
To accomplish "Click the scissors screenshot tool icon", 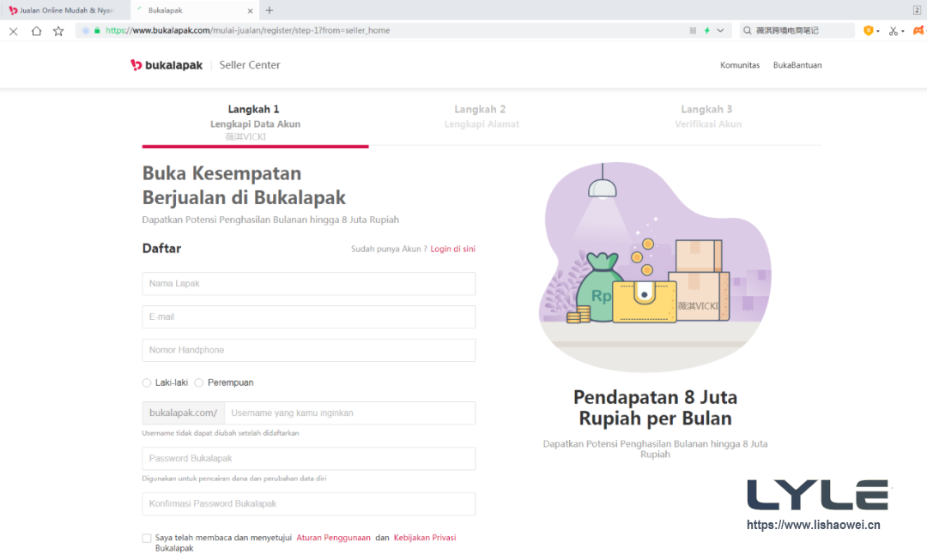I will (893, 31).
